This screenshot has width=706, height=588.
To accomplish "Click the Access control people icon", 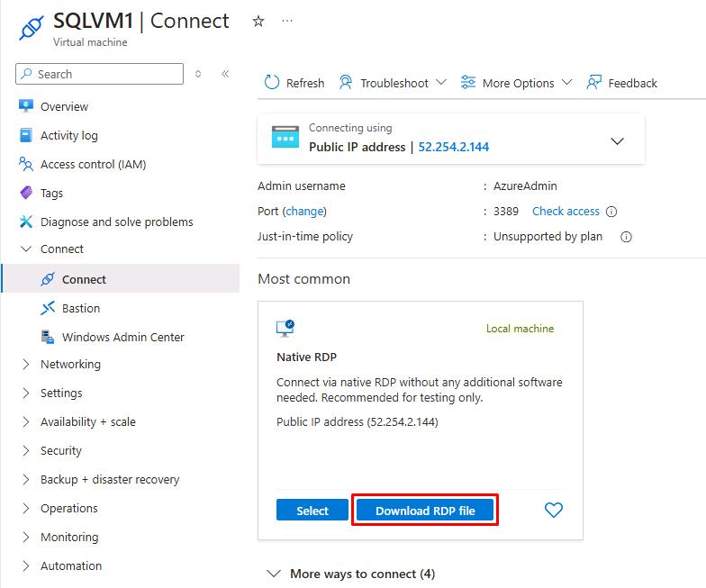I will [25, 164].
